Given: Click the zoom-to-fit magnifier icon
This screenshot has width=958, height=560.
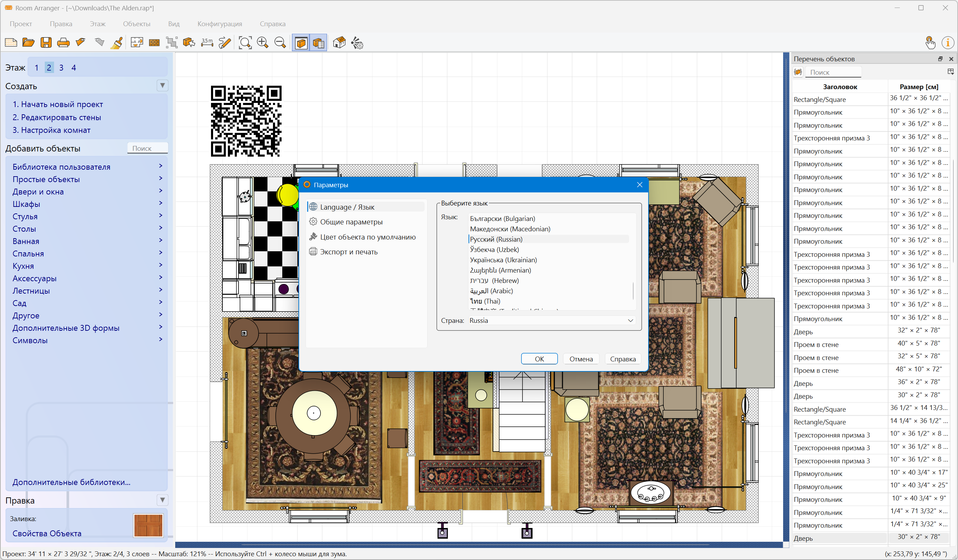Looking at the screenshot, I should [x=245, y=43].
